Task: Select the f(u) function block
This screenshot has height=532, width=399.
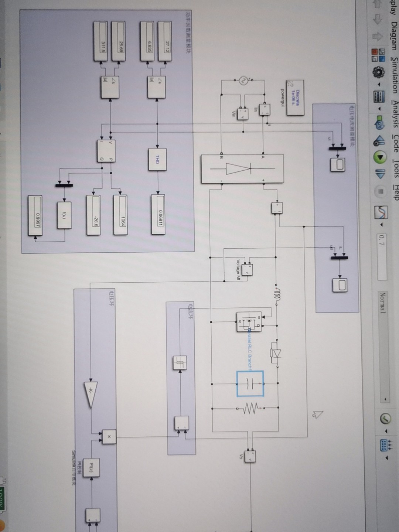Action: pos(64,215)
